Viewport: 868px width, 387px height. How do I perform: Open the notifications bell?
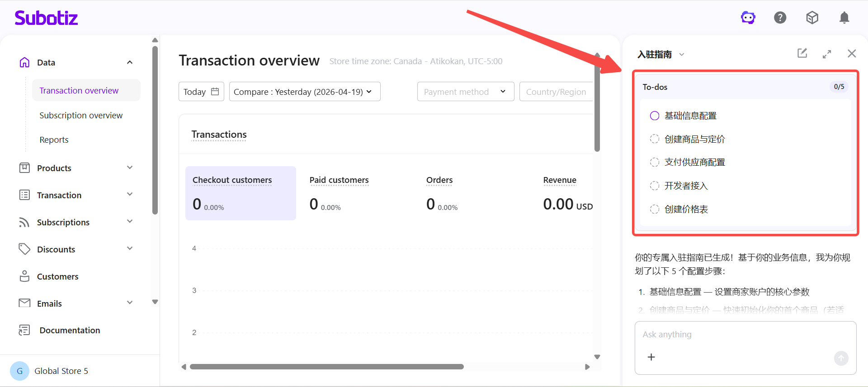[844, 18]
